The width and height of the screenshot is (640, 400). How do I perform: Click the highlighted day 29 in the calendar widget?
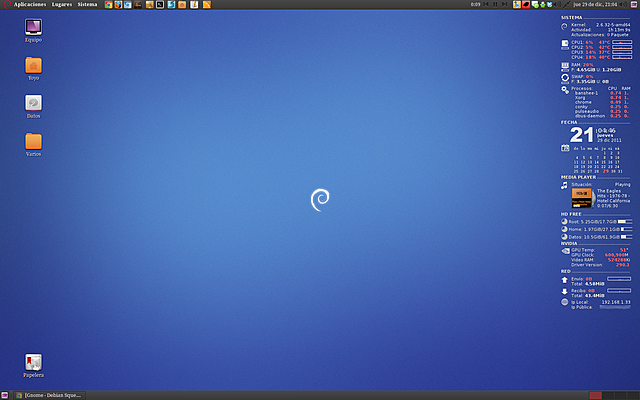coord(606,171)
